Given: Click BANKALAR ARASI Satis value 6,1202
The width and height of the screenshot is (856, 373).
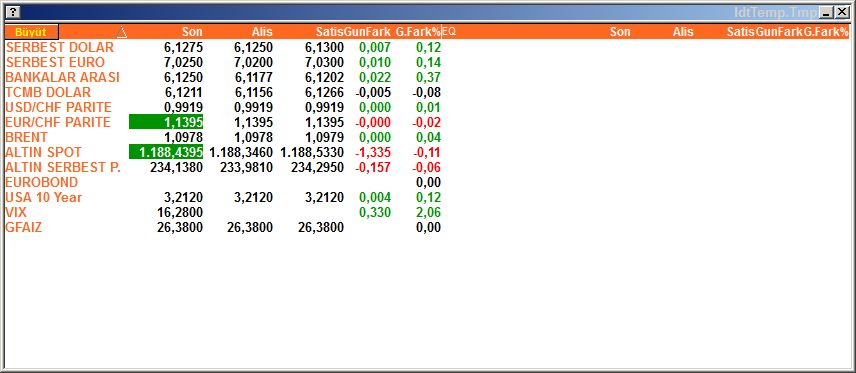Looking at the screenshot, I should (x=324, y=78).
